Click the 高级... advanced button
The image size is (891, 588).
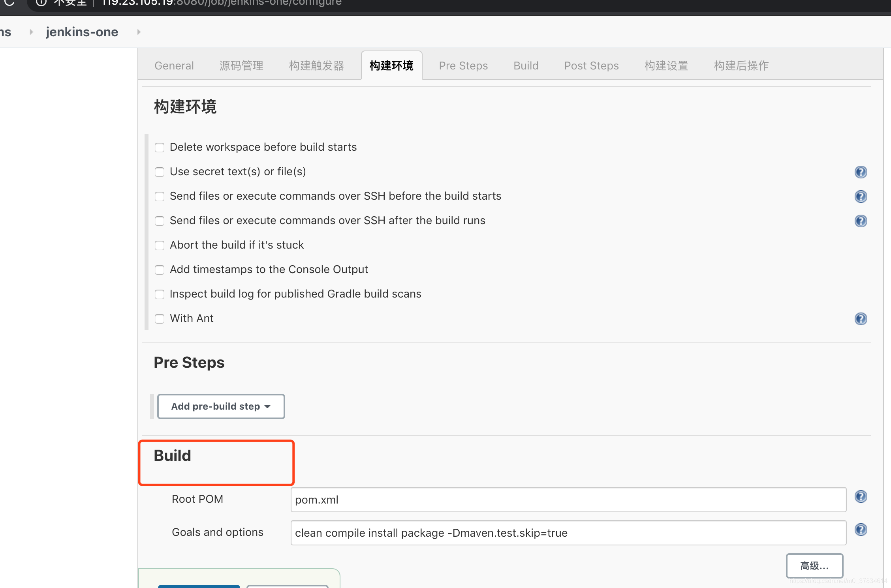814,566
